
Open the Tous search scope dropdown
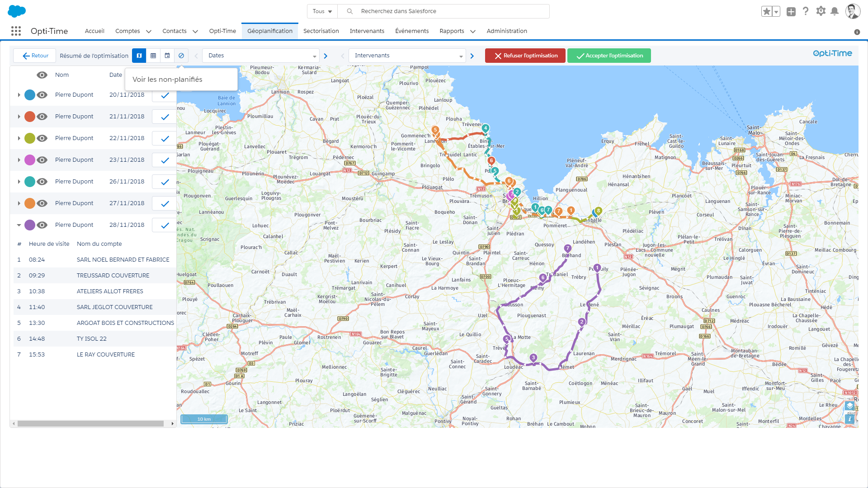click(x=322, y=11)
